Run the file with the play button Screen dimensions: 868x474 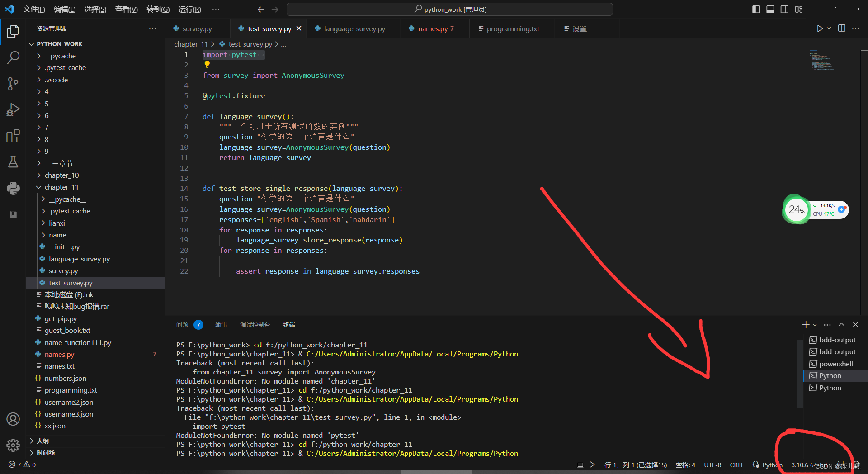pyautogui.click(x=820, y=28)
